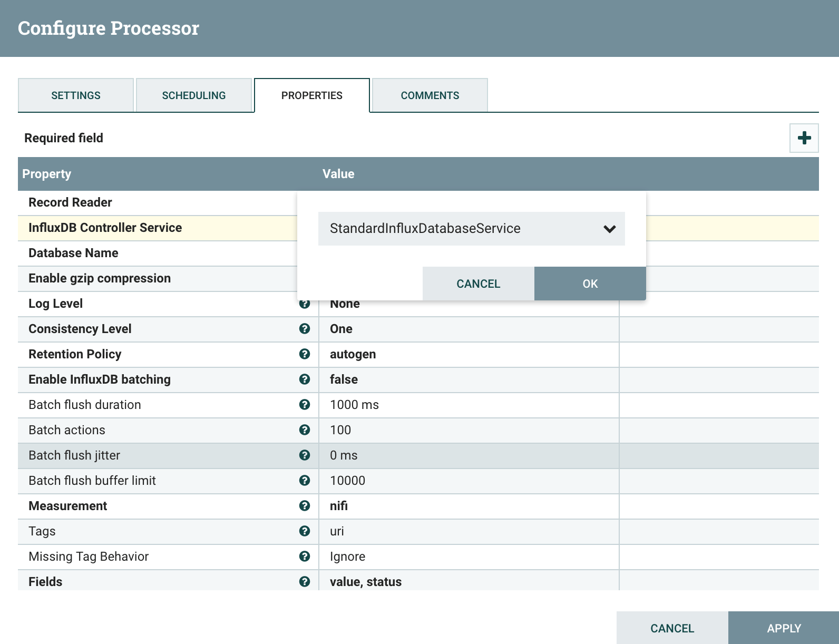
Task: Switch to the Scheduling tab
Action: pos(194,95)
